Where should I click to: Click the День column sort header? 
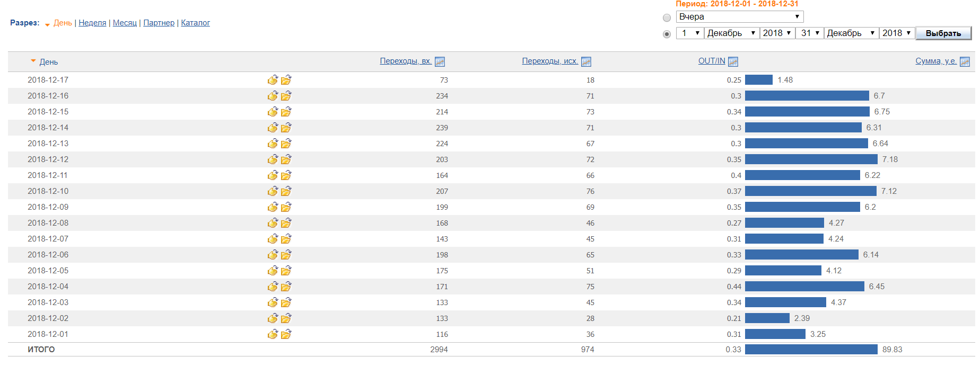pos(48,62)
